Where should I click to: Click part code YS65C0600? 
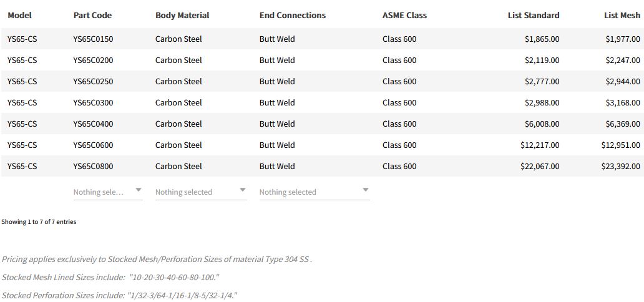[x=93, y=145]
